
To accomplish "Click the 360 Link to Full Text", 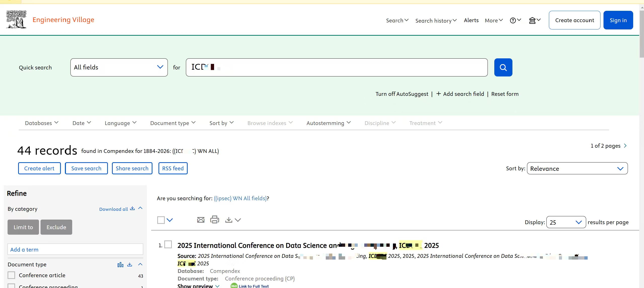I will (x=250, y=286).
